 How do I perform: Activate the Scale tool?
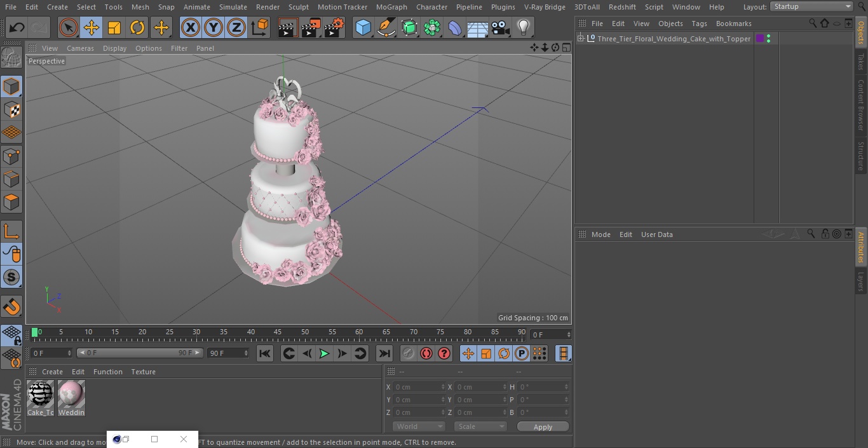click(114, 27)
